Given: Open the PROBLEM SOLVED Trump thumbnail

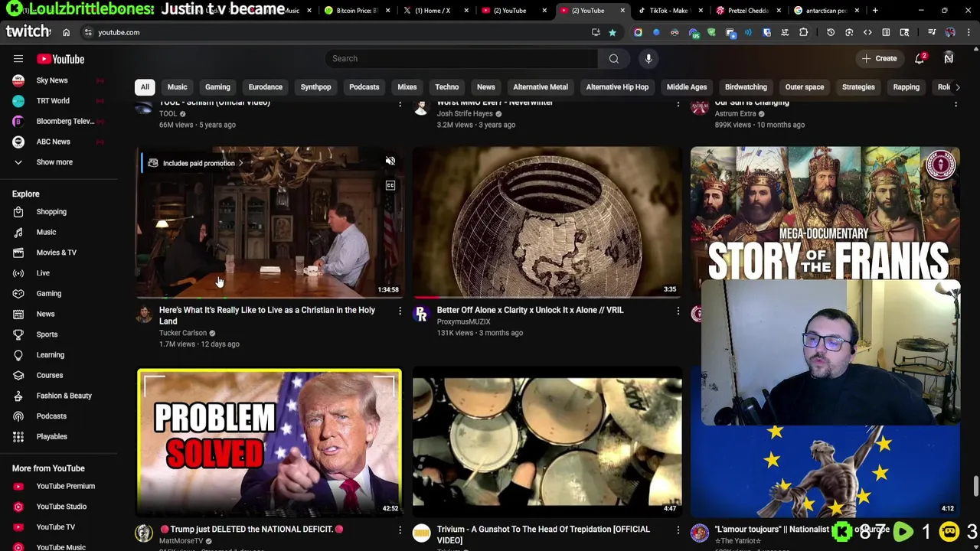Looking at the screenshot, I should click(269, 442).
